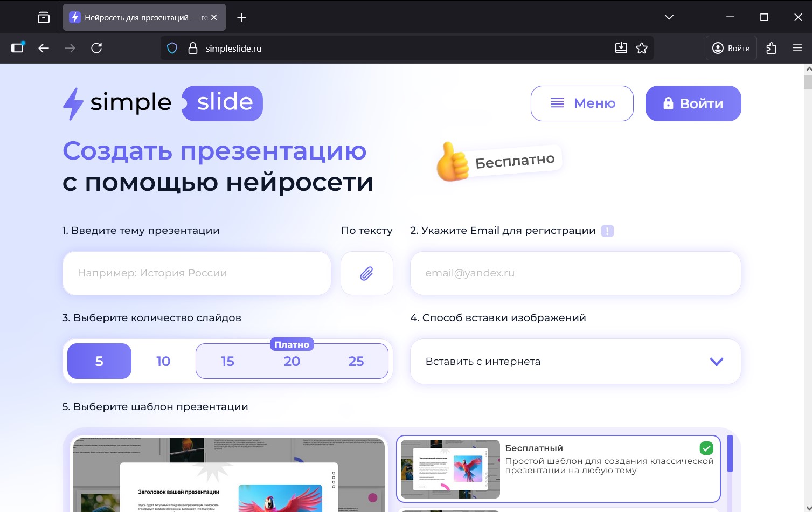Click the presentation topic input field
Image resolution: width=812 pixels, height=512 pixels.
196,273
